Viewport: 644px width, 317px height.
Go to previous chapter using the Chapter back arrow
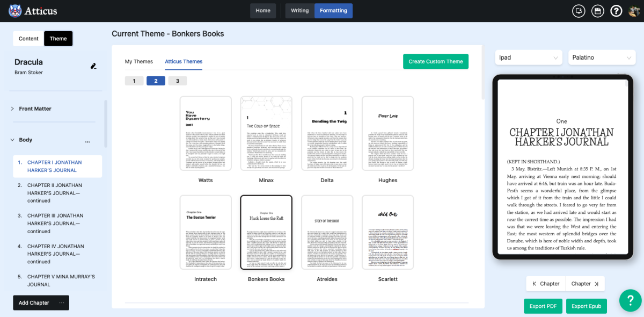[x=545, y=283]
